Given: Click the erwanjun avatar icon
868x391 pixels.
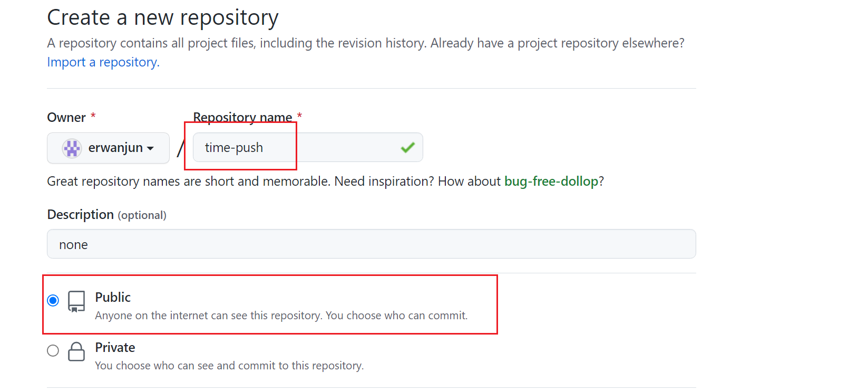Looking at the screenshot, I should pyautogui.click(x=72, y=148).
